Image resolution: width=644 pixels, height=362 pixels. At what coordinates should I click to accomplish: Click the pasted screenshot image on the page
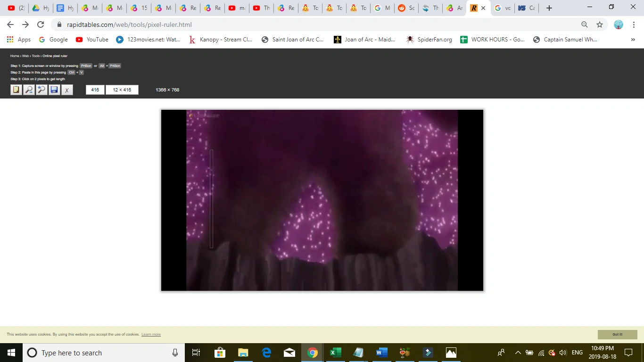(x=322, y=200)
